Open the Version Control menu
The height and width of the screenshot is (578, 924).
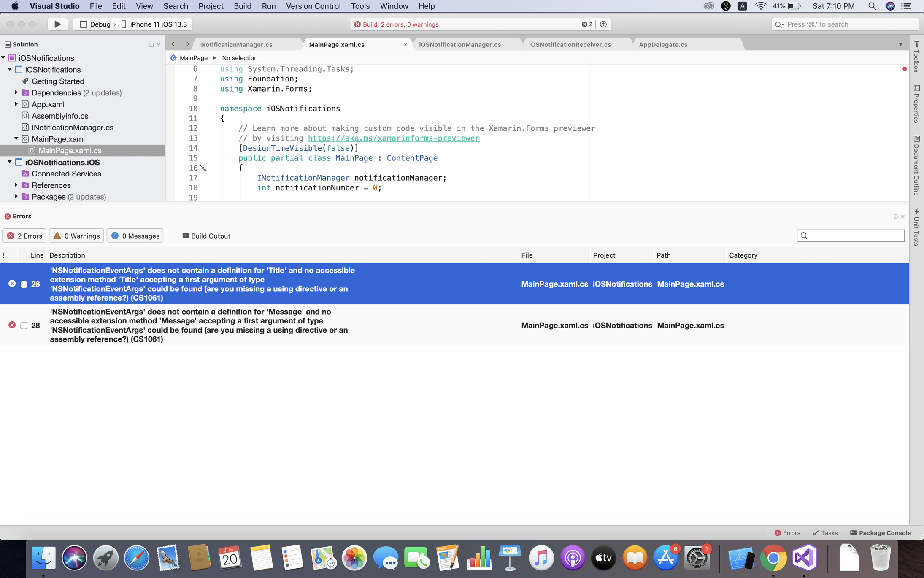click(x=313, y=6)
